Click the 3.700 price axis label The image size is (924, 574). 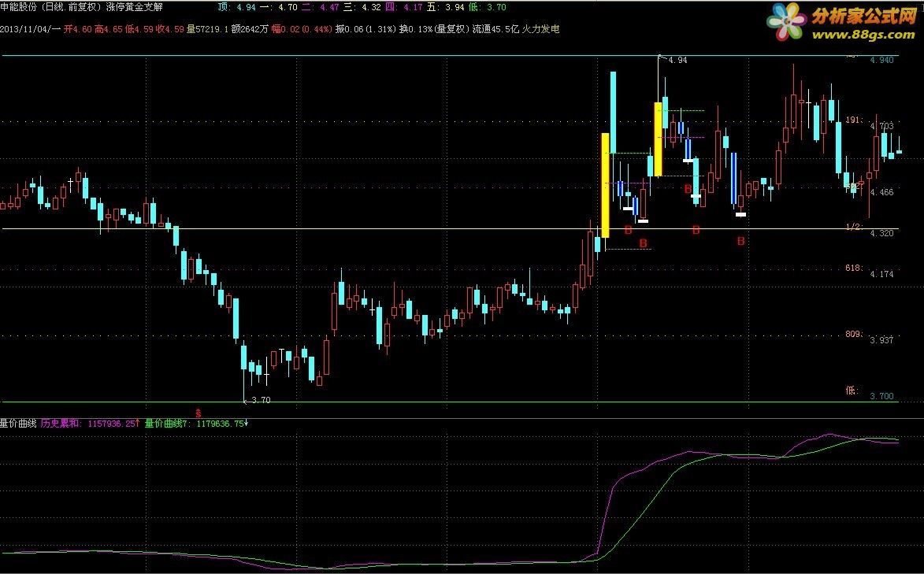[882, 396]
